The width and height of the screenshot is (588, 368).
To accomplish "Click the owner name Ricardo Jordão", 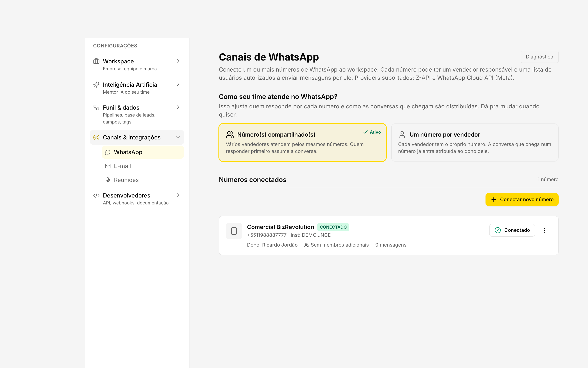I will coord(280,245).
